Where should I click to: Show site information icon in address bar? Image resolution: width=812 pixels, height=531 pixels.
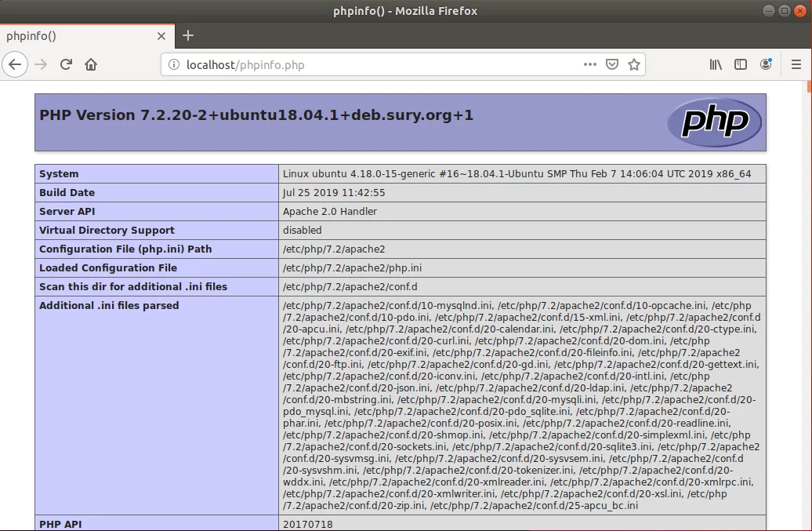[x=174, y=65]
